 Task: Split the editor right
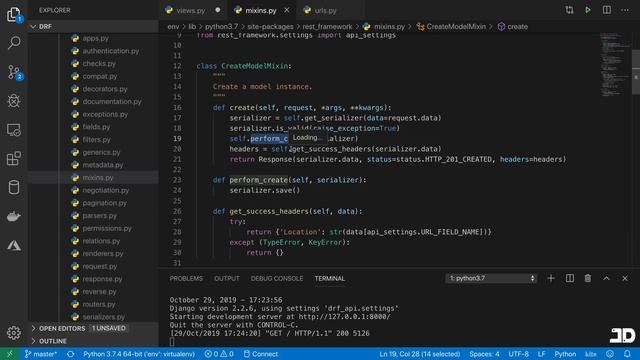(x=607, y=10)
